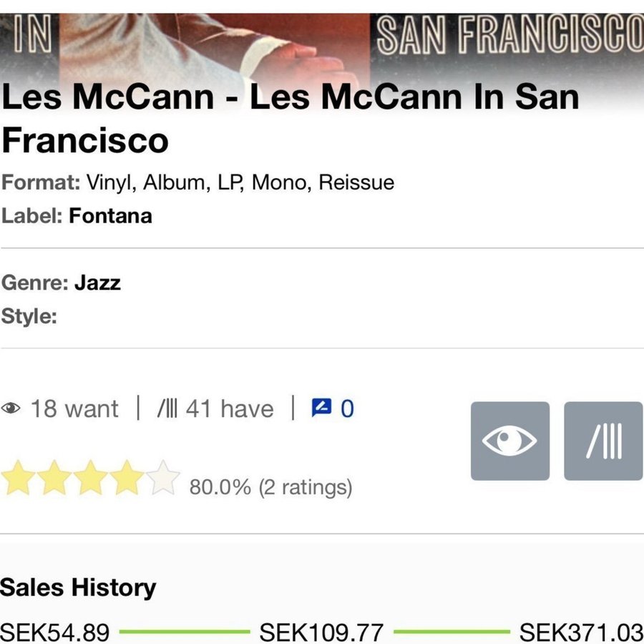The width and height of the screenshot is (644, 644).
Task: Toggle wantlist with the large eye button
Action: 509,441
